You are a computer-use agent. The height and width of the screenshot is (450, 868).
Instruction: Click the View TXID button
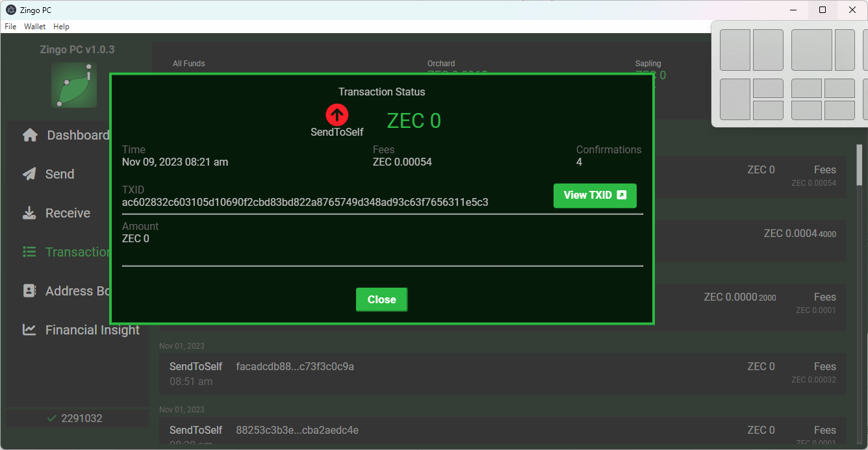pos(595,195)
